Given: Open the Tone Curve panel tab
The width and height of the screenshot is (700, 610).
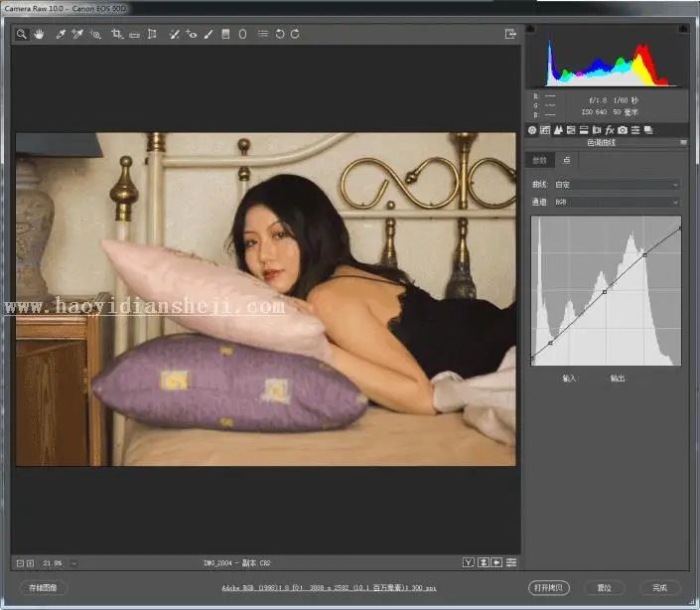Looking at the screenshot, I should [545, 130].
